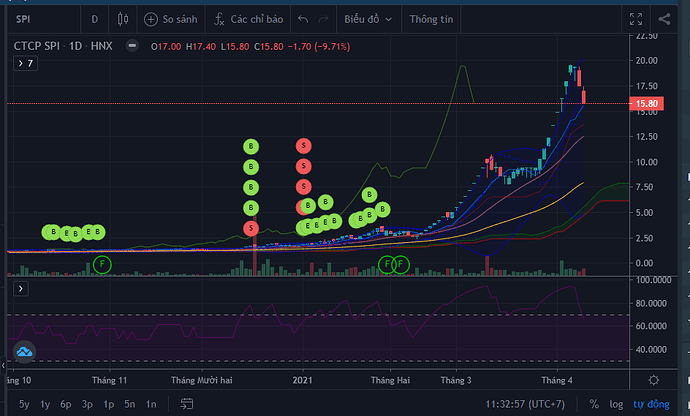Redo the last chart action
Viewport: 690px width, 416px height.
326,19
